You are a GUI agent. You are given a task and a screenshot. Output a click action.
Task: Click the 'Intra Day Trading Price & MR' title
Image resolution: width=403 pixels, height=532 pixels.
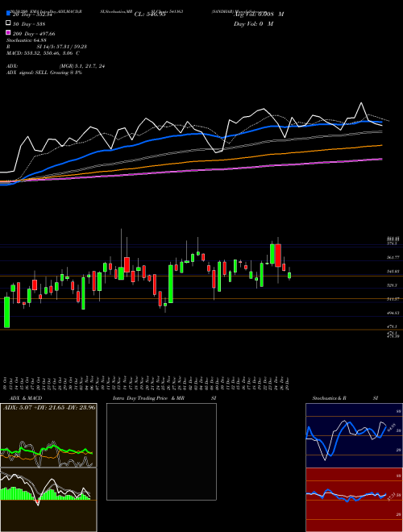pyautogui.click(x=148, y=398)
